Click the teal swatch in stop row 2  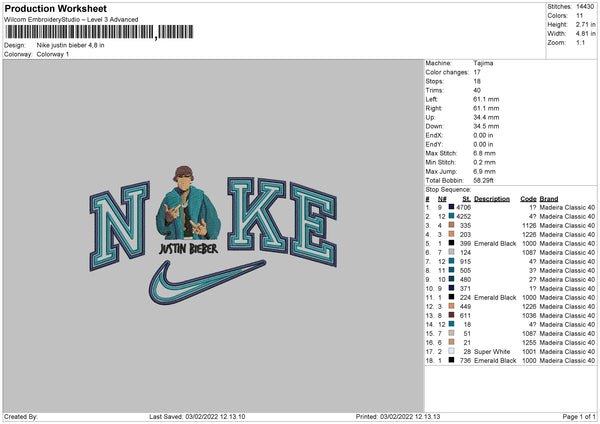(451, 216)
